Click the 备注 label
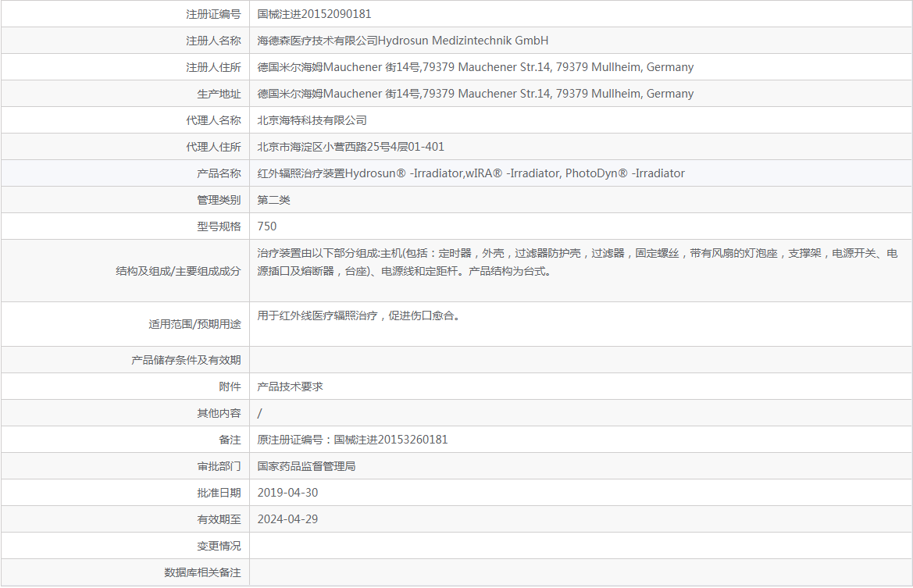The width and height of the screenshot is (913, 588). pos(230,440)
